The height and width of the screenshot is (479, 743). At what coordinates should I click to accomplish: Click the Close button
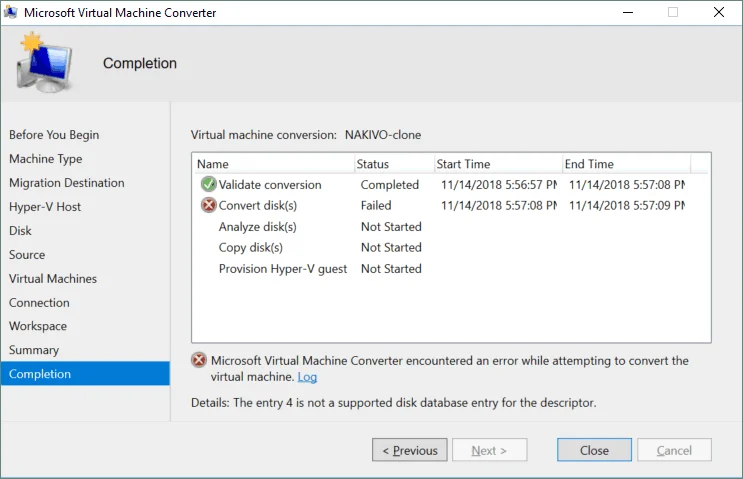(594, 450)
